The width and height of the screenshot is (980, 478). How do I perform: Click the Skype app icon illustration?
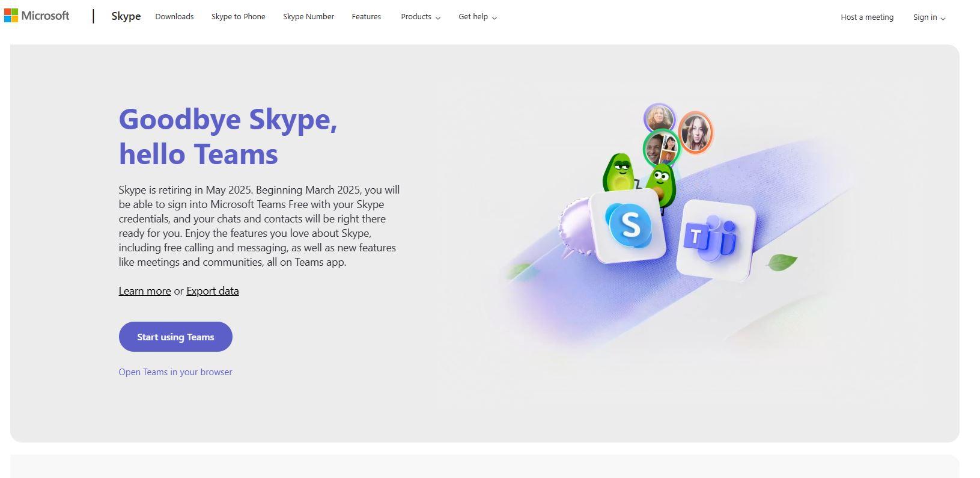click(x=628, y=226)
